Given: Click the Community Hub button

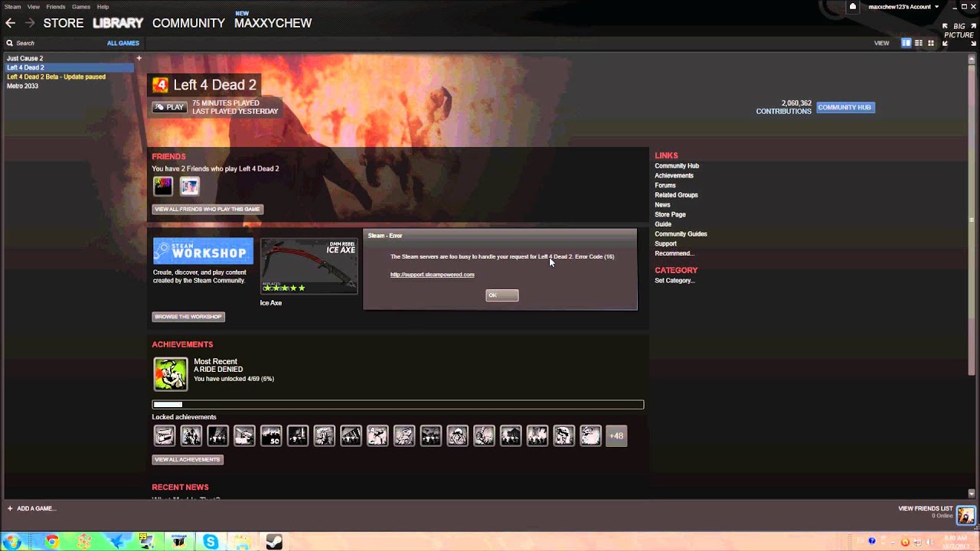Looking at the screenshot, I should [844, 107].
